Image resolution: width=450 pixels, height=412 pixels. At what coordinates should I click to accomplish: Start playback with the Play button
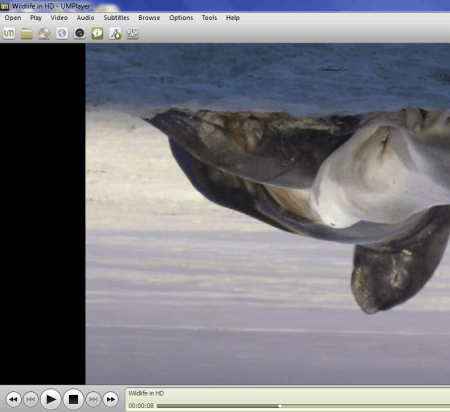pos(51,399)
